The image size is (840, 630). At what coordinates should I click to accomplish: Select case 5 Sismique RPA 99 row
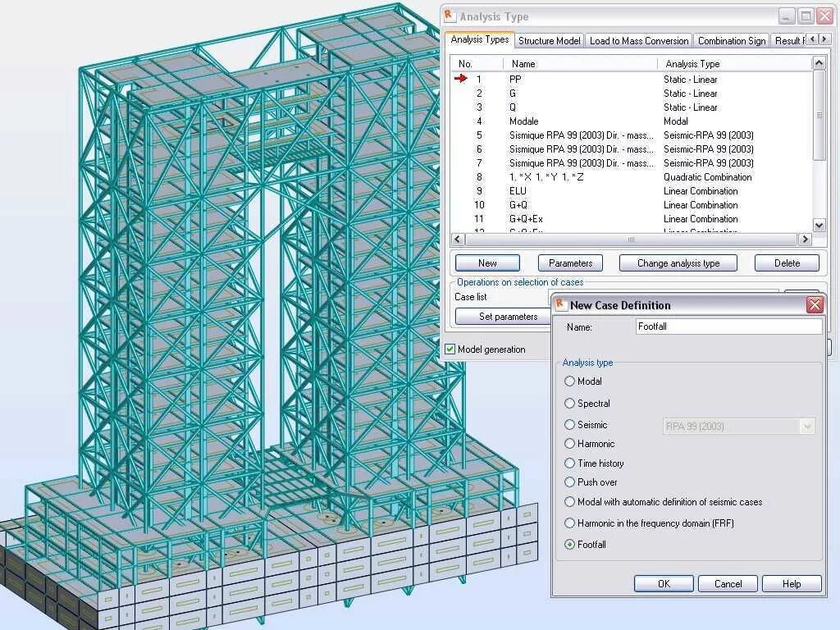point(631,135)
